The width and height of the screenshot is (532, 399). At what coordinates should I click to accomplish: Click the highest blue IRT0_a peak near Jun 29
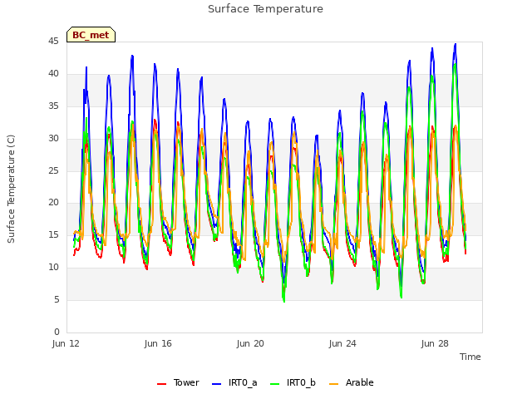click(456, 44)
